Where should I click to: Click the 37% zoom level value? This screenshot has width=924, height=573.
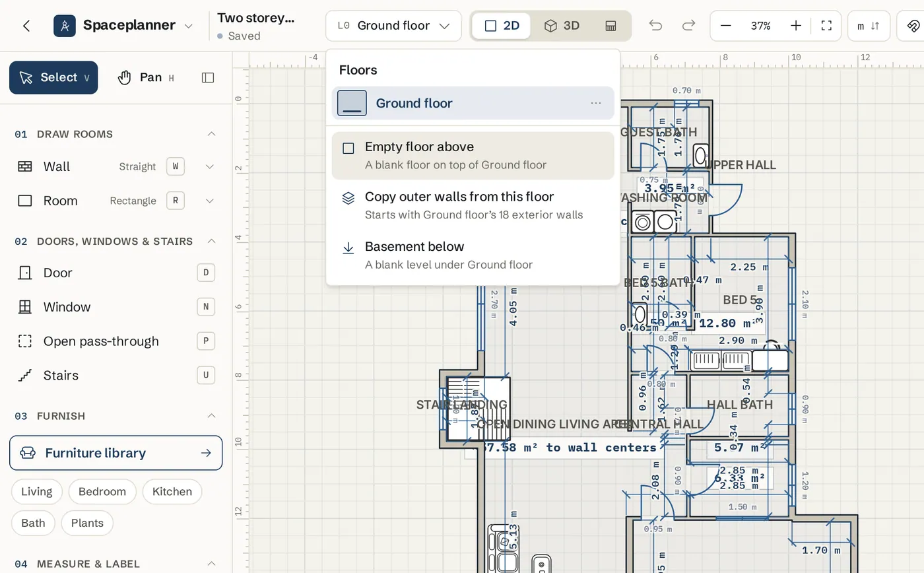point(761,26)
